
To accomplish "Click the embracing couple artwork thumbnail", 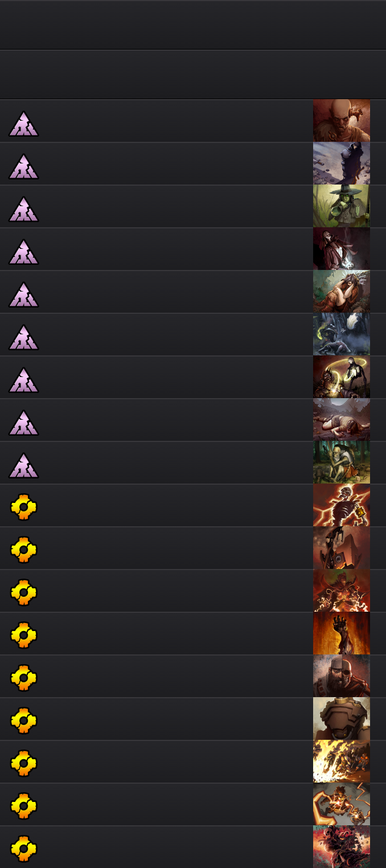I will click(342, 292).
